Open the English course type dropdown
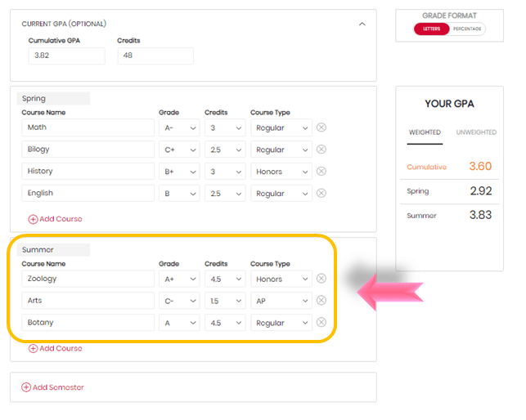 click(281, 194)
